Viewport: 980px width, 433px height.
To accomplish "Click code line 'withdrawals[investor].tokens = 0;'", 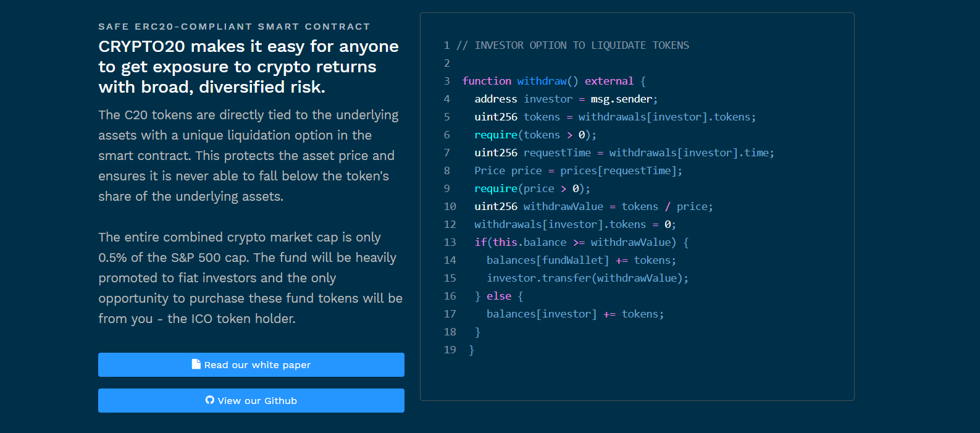I will pyautogui.click(x=576, y=224).
